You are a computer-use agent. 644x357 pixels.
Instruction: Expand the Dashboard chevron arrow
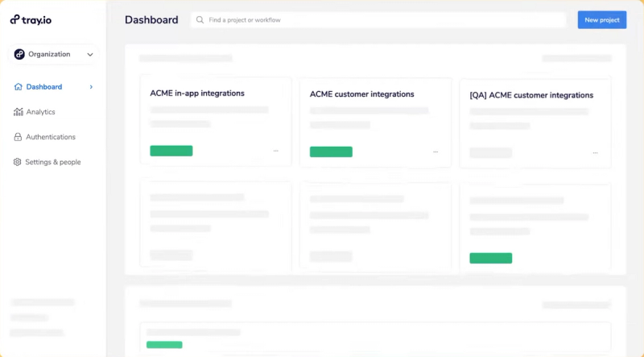(91, 87)
